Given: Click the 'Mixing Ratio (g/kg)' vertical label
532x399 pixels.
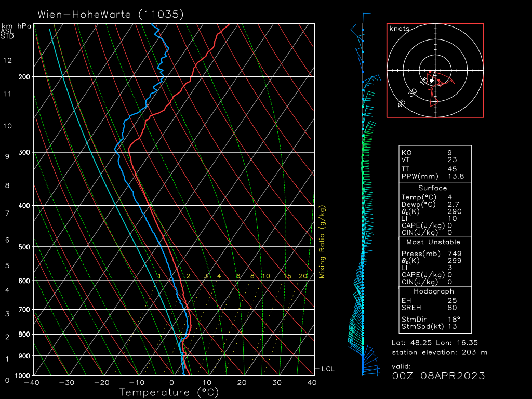Looking at the screenshot, I should tap(322, 242).
